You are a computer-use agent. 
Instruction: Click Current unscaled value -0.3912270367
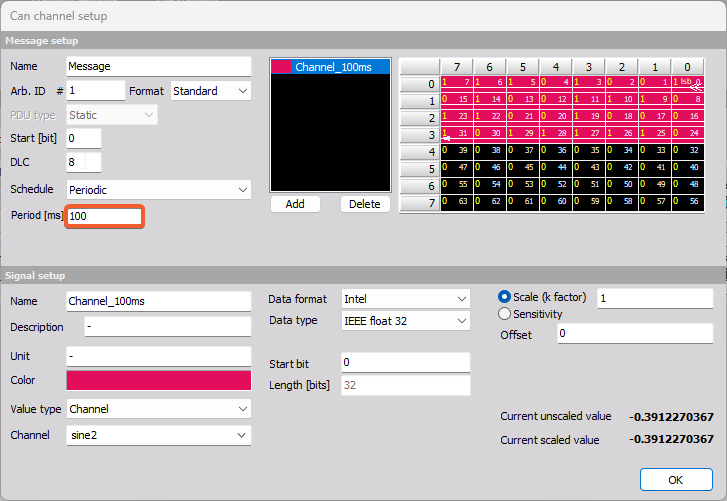click(x=671, y=417)
